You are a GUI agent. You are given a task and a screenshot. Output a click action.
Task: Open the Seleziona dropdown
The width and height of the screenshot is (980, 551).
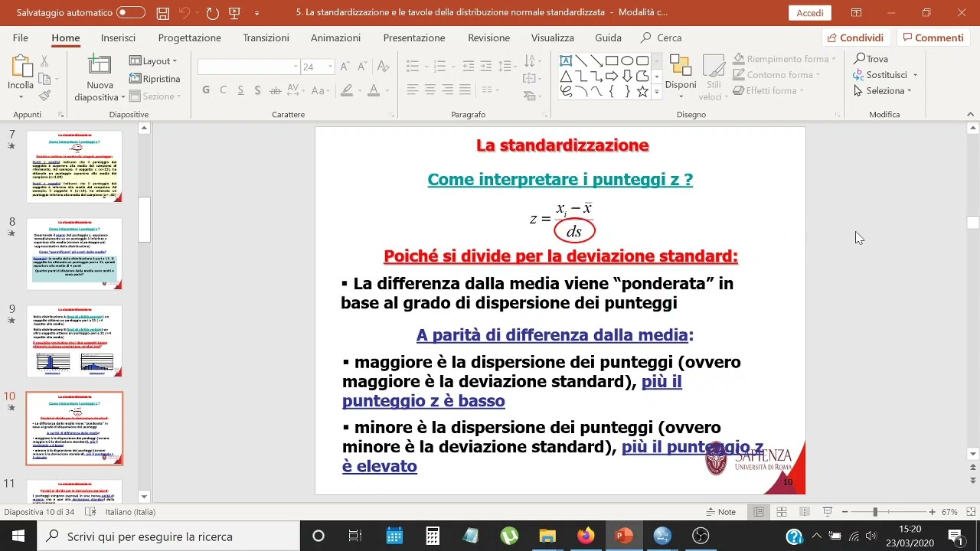(x=883, y=90)
